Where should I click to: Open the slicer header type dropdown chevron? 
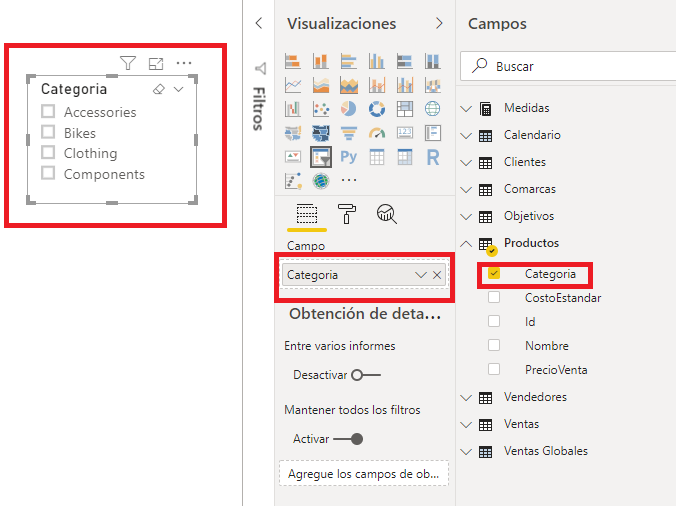point(178,89)
